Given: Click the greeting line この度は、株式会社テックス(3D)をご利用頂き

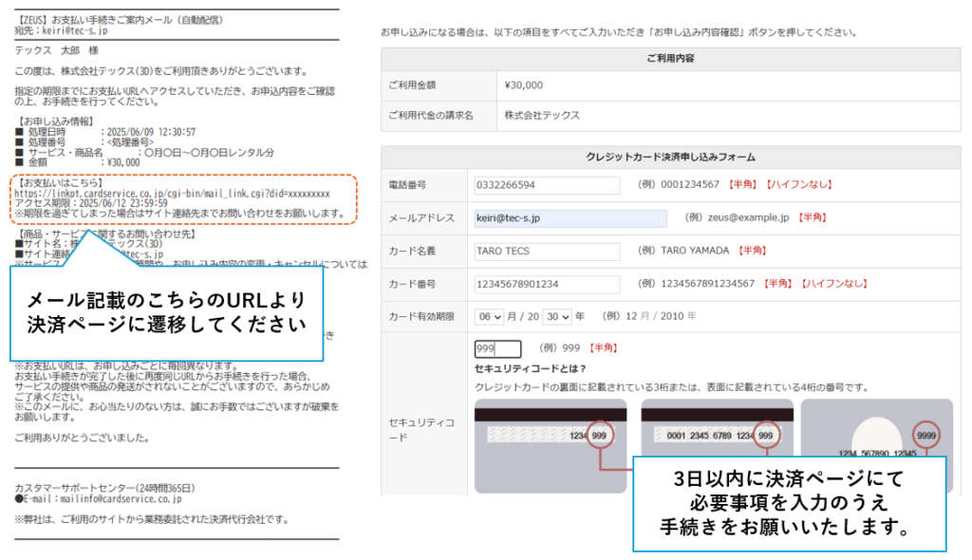Looking at the screenshot, I should tap(161, 71).
